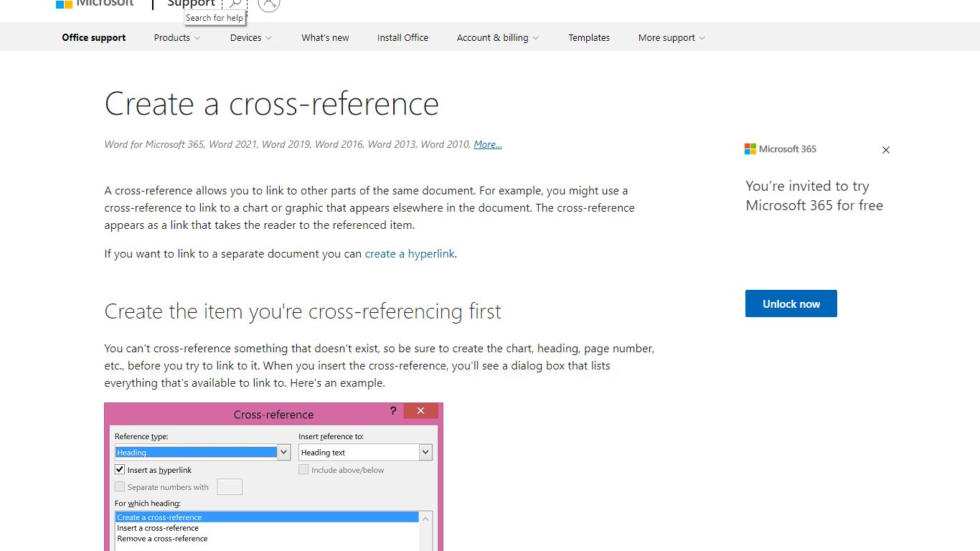The height and width of the screenshot is (551, 980).
Task: Follow the create a hyperlink link
Action: pos(410,254)
